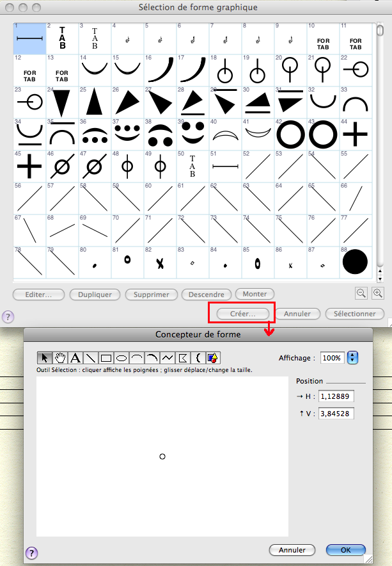Select the Text tool (A)
Viewport: 392px width, 566px height.
pos(75,358)
